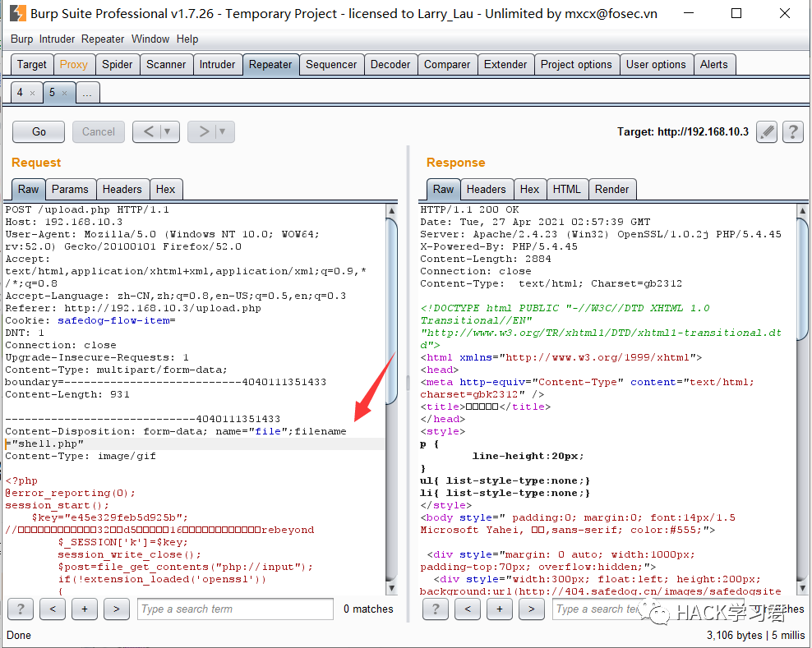The height and width of the screenshot is (648, 812).
Task: Open the Burp menu
Action: 21,39
